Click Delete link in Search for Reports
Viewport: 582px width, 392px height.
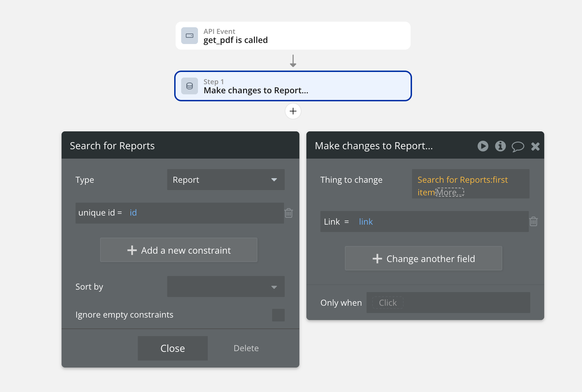click(x=246, y=348)
